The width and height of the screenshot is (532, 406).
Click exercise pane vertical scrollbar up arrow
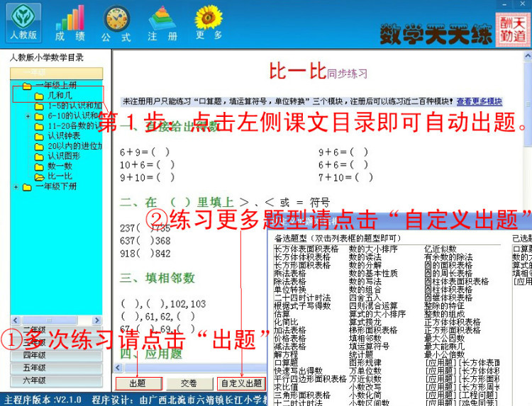[x=528, y=56]
